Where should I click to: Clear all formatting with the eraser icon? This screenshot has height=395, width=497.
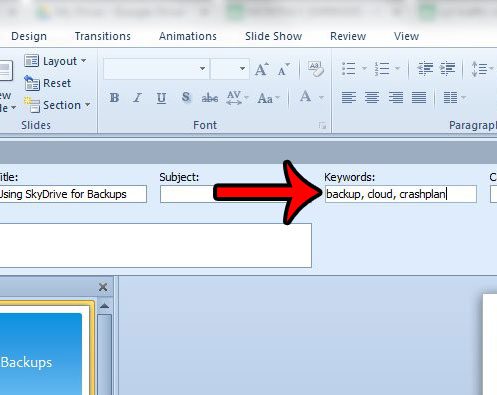(x=315, y=69)
